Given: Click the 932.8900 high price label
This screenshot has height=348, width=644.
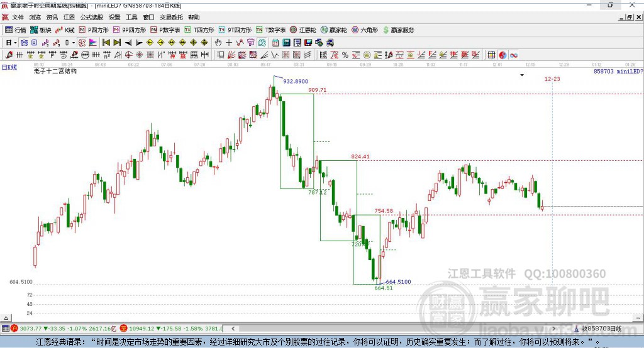Looking at the screenshot, I should pos(296,81).
